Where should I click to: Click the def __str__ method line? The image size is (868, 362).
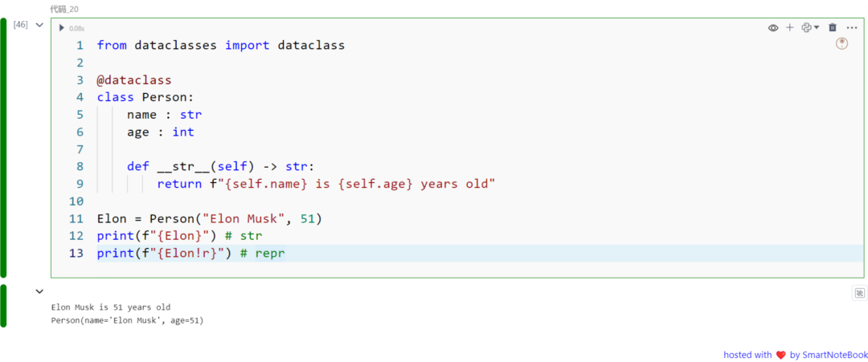pyautogui.click(x=220, y=166)
